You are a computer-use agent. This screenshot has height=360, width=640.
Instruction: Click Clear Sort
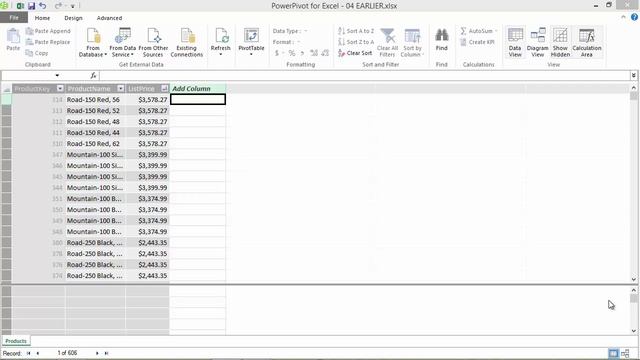pyautogui.click(x=355, y=53)
